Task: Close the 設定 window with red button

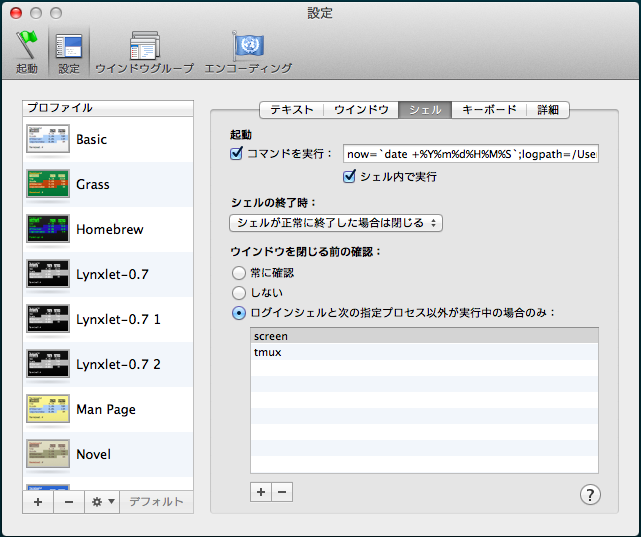Action: tap(16, 13)
